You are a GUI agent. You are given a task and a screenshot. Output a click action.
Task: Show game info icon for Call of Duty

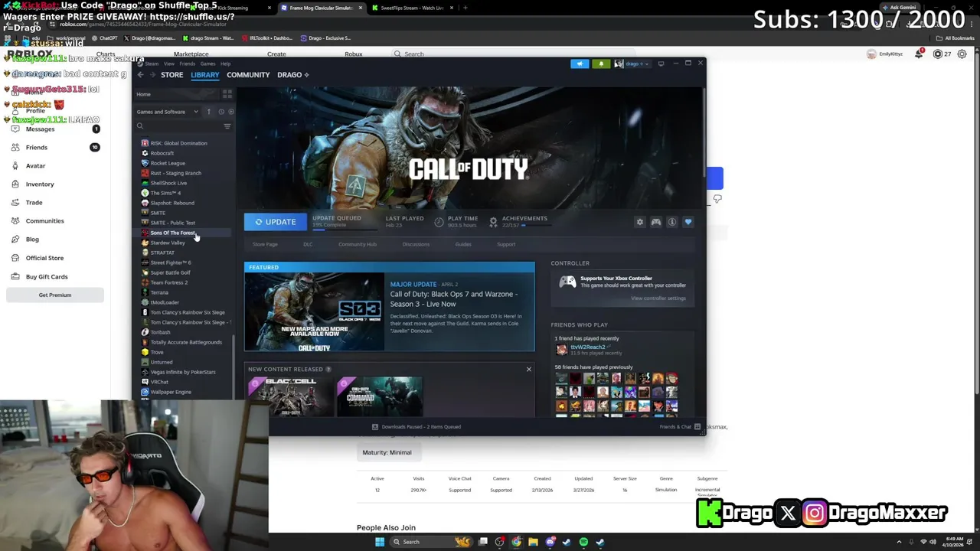(672, 222)
